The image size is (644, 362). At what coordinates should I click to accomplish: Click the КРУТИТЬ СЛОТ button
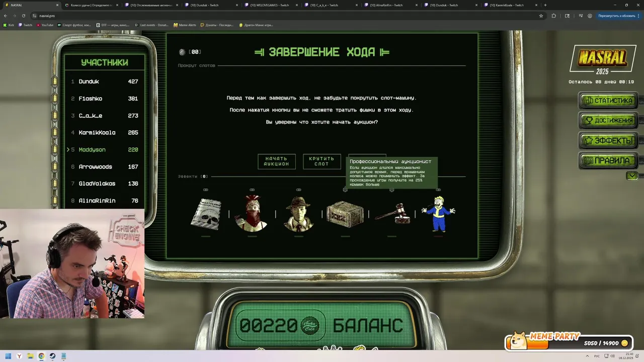[321, 161]
